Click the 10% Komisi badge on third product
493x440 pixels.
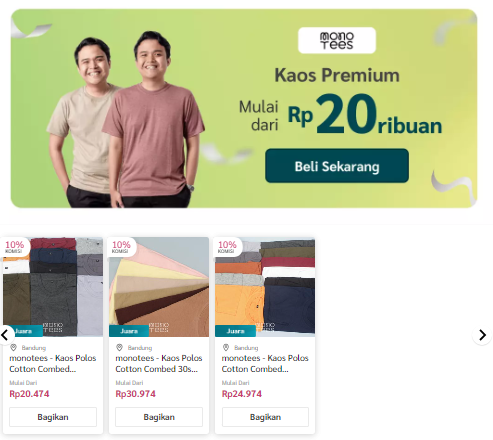(227, 247)
